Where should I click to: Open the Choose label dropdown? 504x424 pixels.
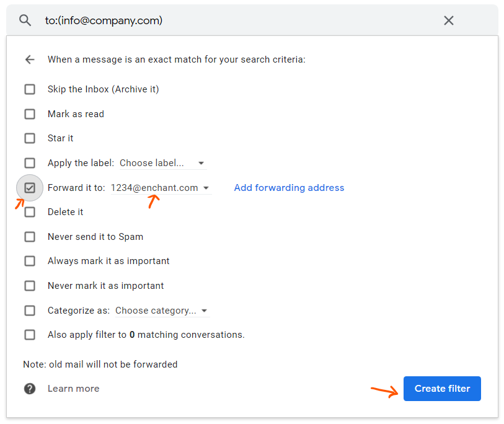[162, 163]
